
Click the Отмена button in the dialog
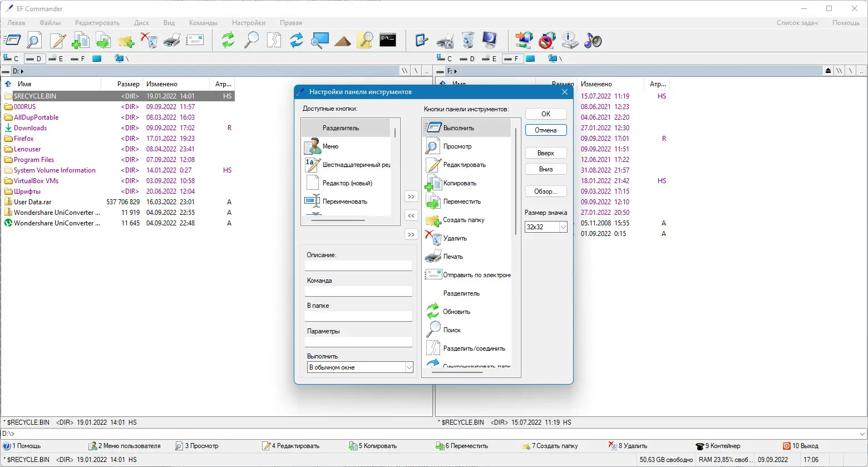pos(546,130)
